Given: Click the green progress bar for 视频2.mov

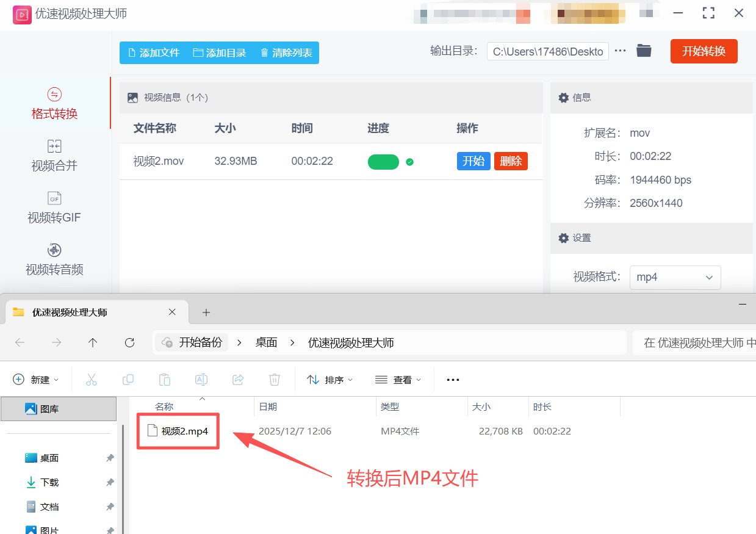Looking at the screenshot, I should coord(383,162).
